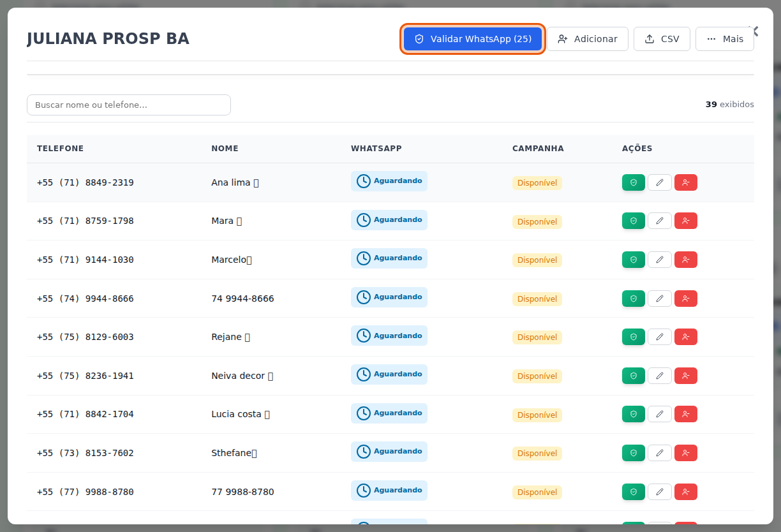Screen dimensions: 781x532
Task: Click the TELEFONE column header
Action: coord(60,149)
